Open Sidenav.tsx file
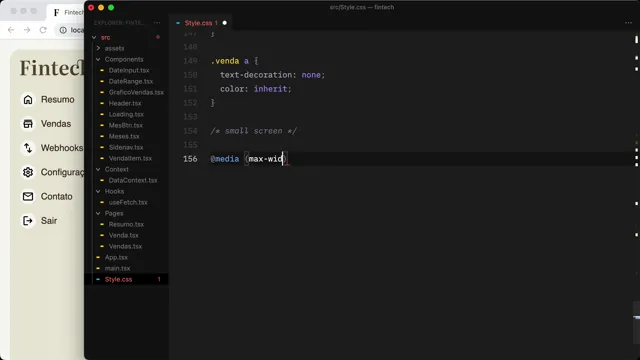 tap(126, 147)
